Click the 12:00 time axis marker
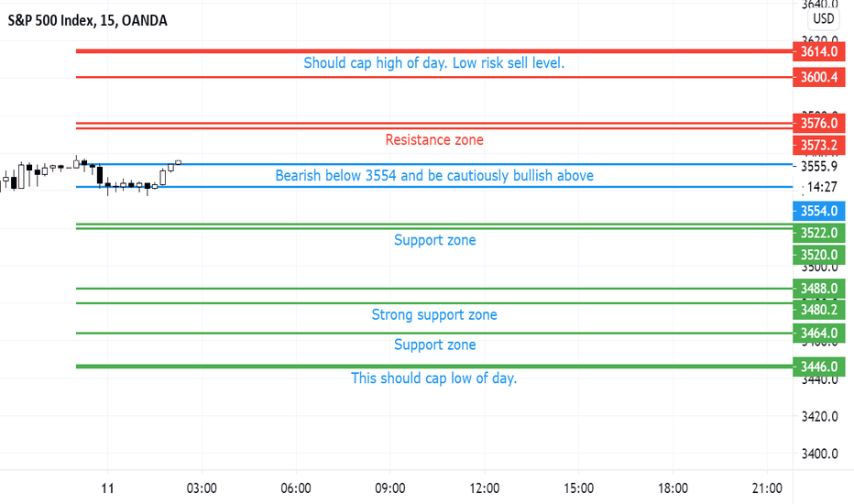 [x=484, y=488]
